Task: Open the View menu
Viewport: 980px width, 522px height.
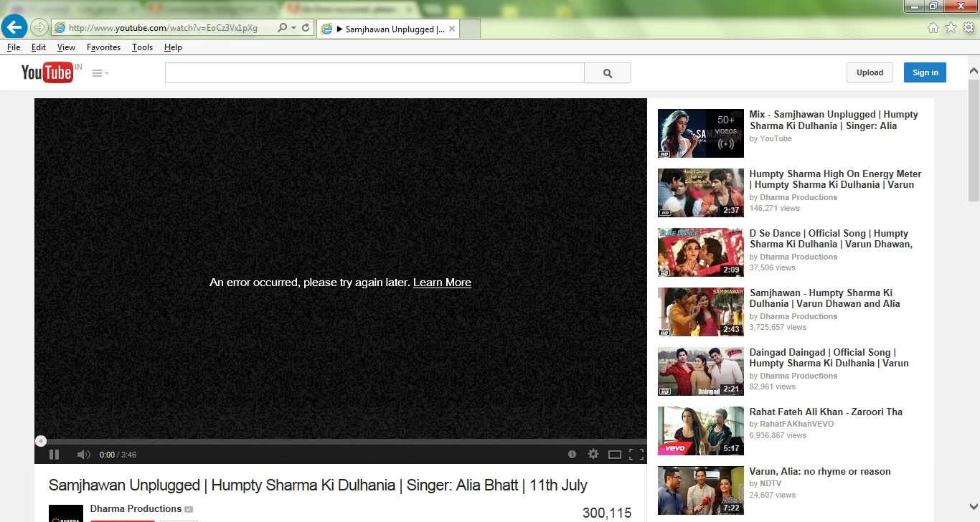Action: 66,47
